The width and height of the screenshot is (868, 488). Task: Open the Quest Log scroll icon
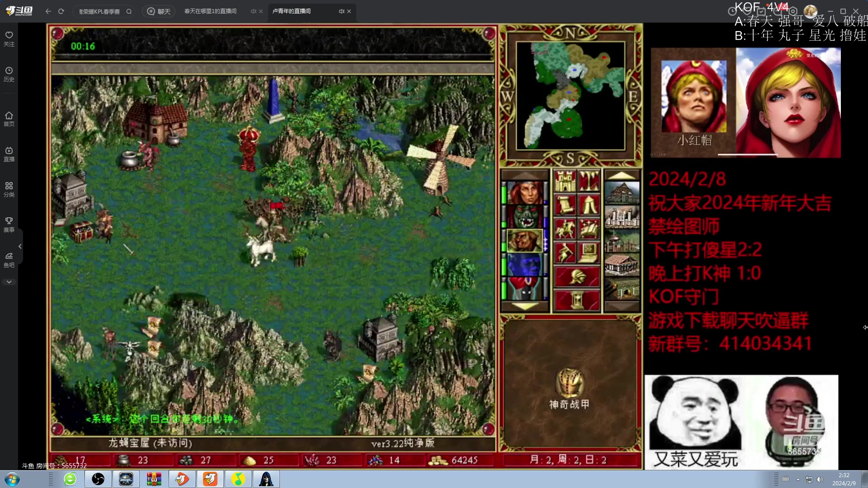coord(565,205)
